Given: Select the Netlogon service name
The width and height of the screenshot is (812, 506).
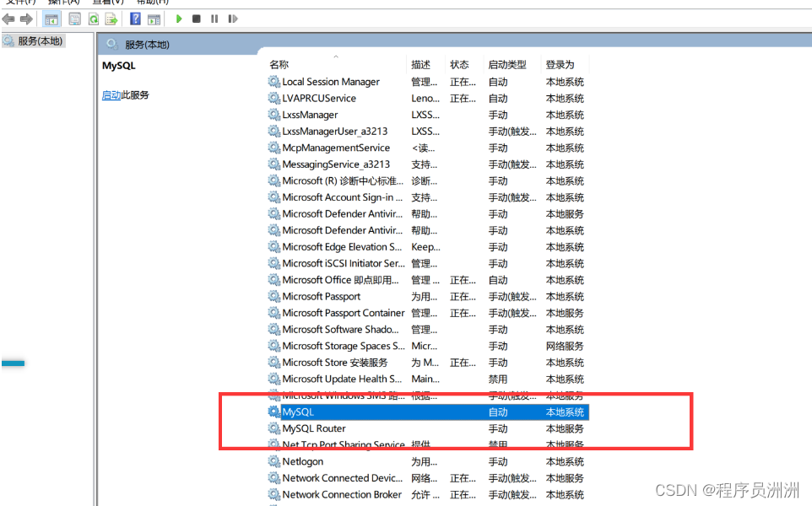Looking at the screenshot, I should tap(302, 461).
